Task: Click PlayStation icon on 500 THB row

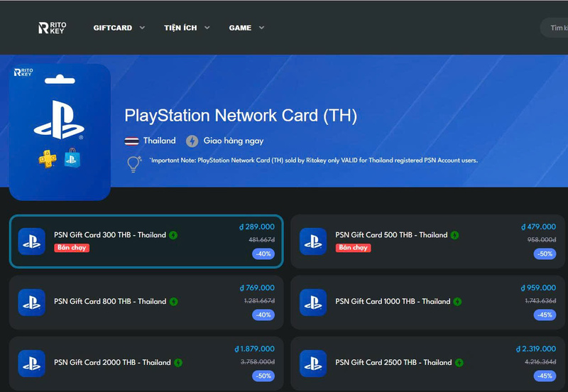Action: click(x=313, y=241)
